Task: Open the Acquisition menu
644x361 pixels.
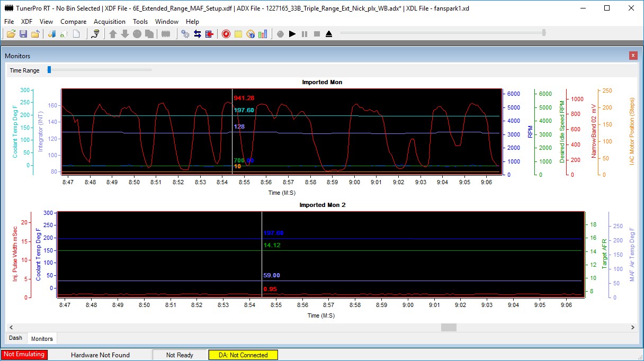Action: [x=110, y=22]
